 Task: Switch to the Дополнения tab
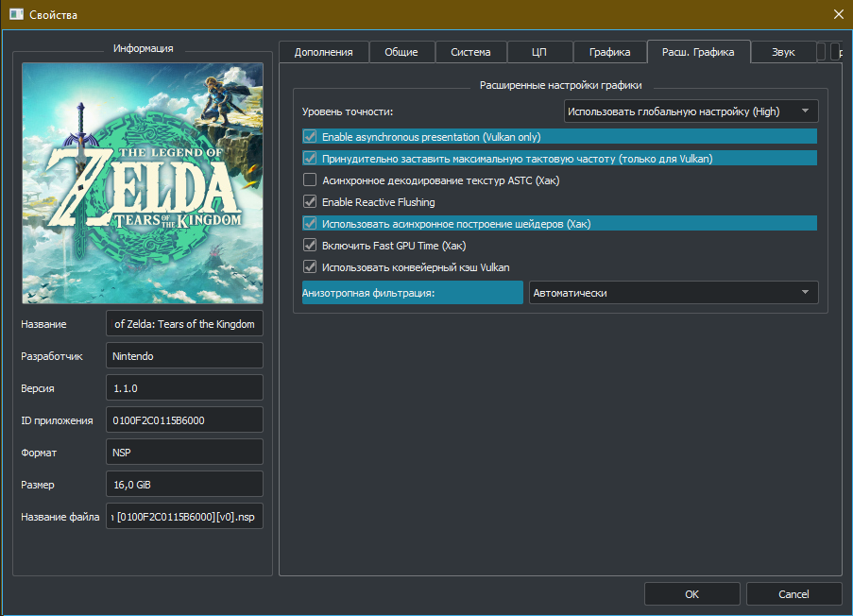point(324,52)
